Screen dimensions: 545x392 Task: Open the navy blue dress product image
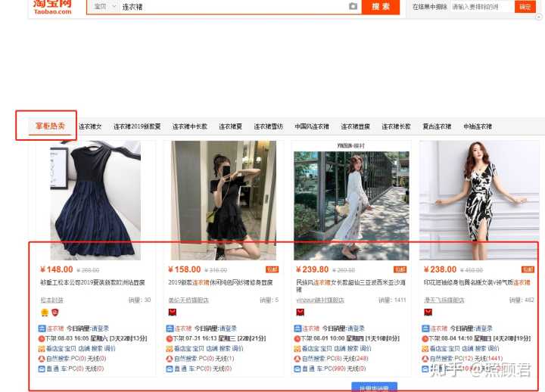(x=95, y=201)
